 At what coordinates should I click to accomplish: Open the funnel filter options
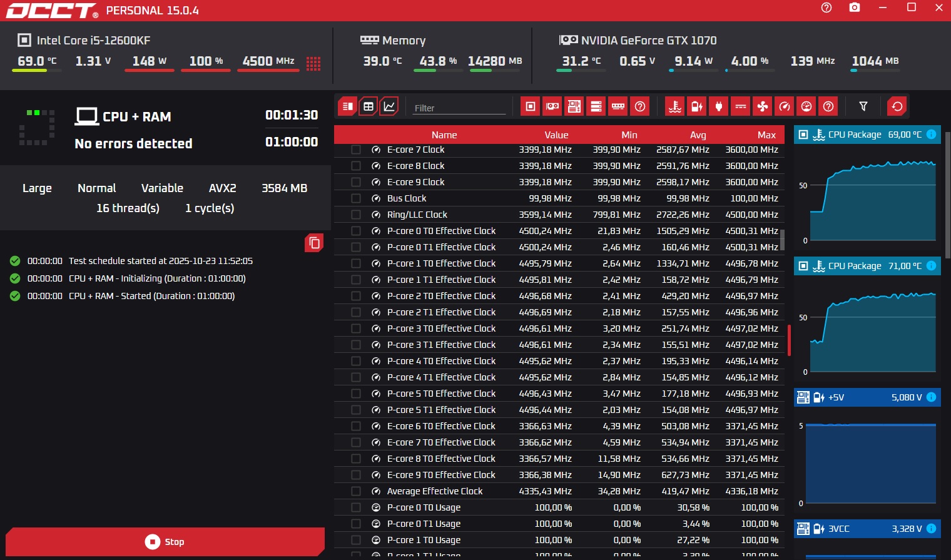point(863,106)
